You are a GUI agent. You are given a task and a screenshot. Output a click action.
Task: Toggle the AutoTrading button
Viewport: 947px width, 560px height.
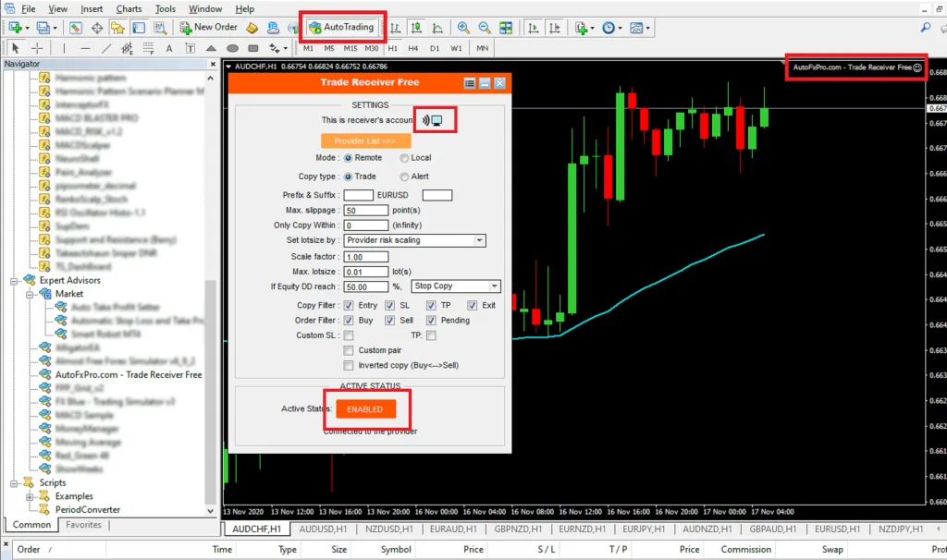342,27
